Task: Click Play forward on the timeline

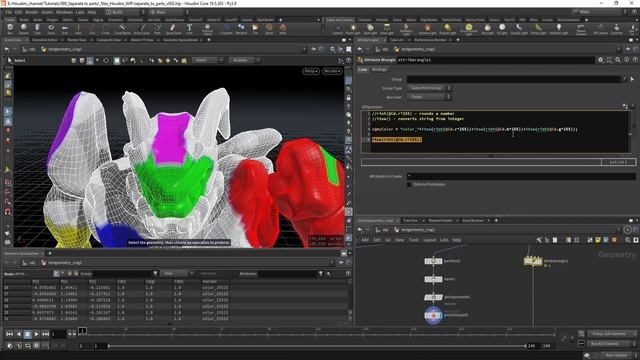Action: click(x=36, y=334)
